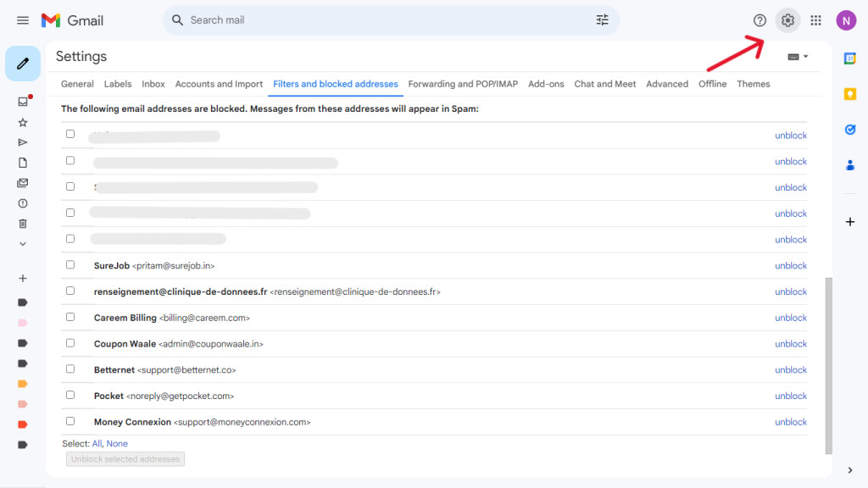Check the Careem Billing checkbox
This screenshot has width=868, height=488.
pyautogui.click(x=70, y=317)
